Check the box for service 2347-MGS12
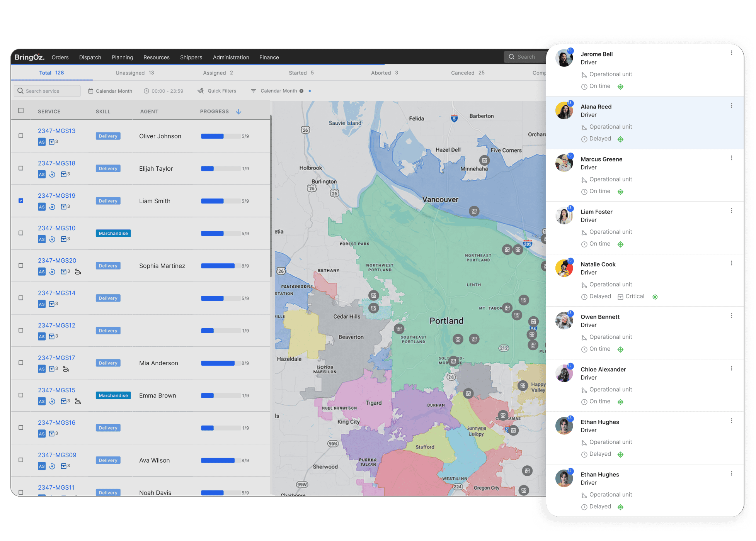This screenshot has height=541, width=756. pyautogui.click(x=21, y=330)
